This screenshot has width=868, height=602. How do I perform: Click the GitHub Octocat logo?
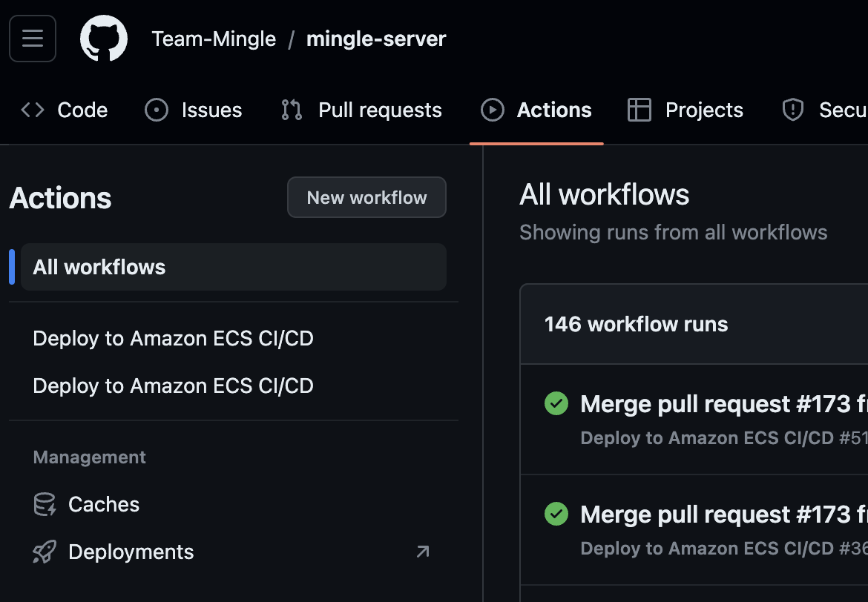click(x=103, y=38)
